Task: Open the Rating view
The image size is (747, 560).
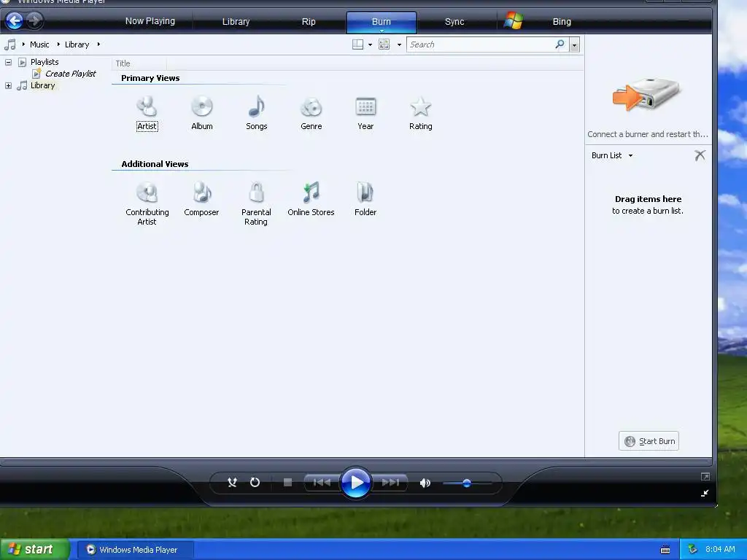Action: point(421,113)
